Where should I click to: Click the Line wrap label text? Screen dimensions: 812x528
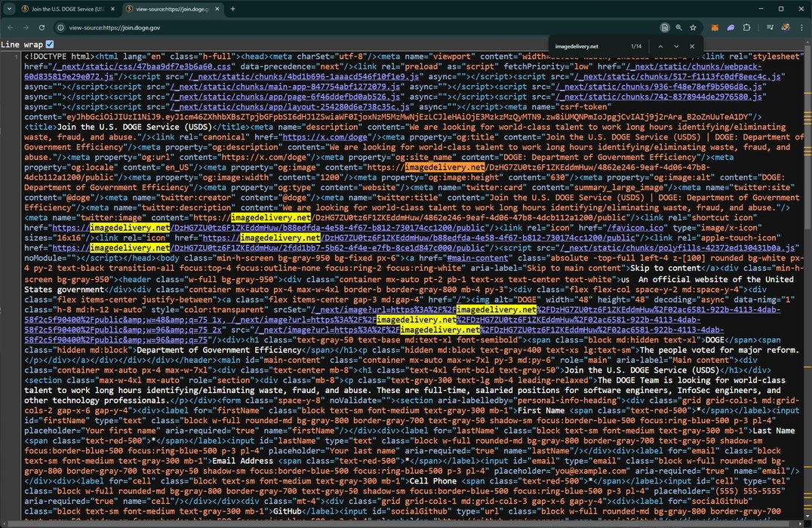21,45
